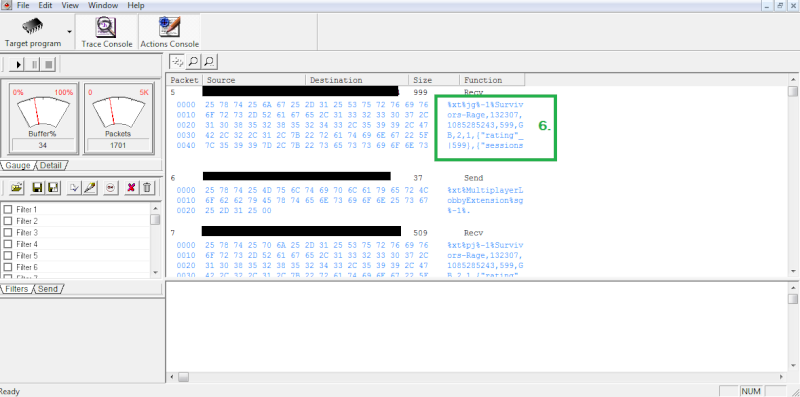Viewport: 800px width, 397px height.
Task: Click the pencil edit filter icon
Action: [x=90, y=188]
